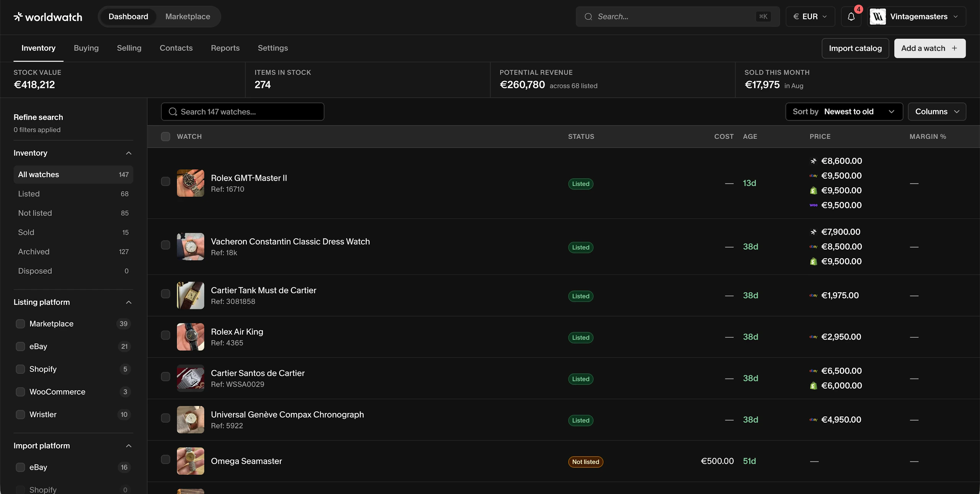Open the notifications bell
The image size is (980, 494).
[851, 16]
